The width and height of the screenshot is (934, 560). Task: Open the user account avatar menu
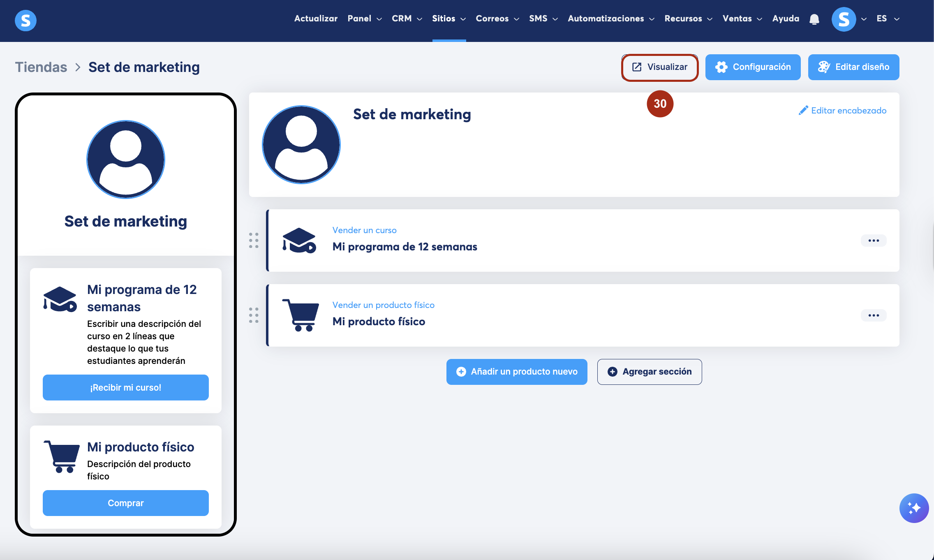pyautogui.click(x=844, y=19)
